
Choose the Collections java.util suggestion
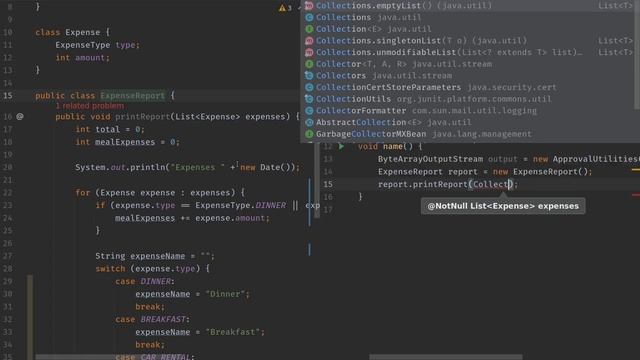pos(469,17)
